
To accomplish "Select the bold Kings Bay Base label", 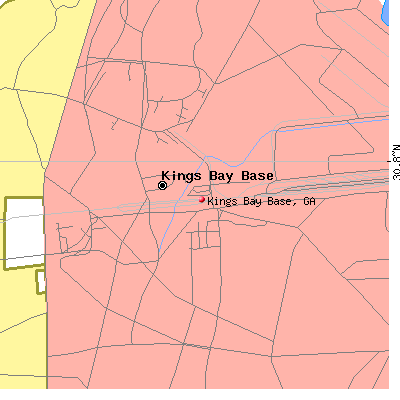I will (217, 176).
